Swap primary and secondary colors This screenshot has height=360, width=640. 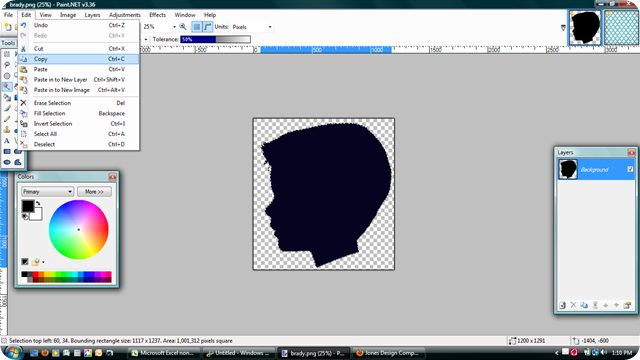pos(38,203)
